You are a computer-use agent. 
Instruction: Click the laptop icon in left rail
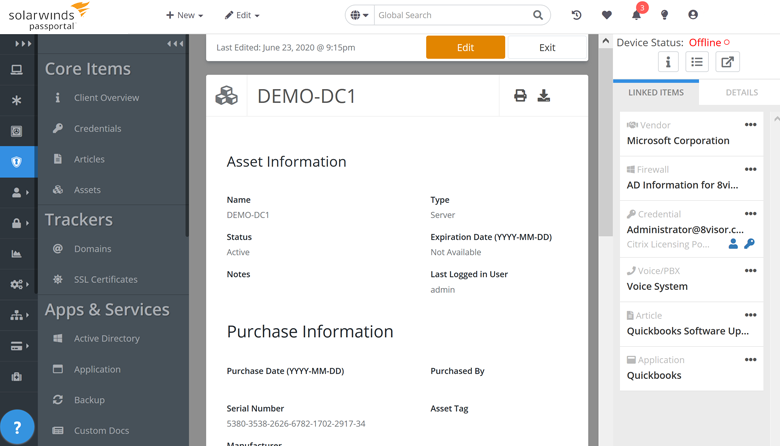pos(16,70)
